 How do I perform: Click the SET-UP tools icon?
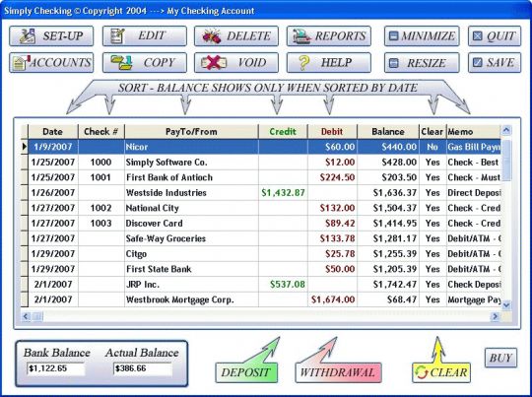point(27,36)
